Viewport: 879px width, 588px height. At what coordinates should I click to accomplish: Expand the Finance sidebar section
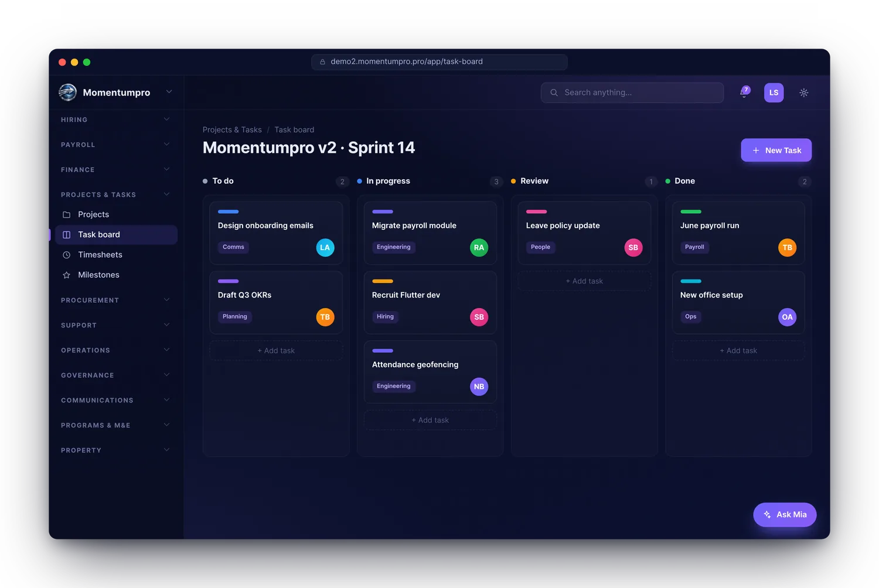point(115,170)
